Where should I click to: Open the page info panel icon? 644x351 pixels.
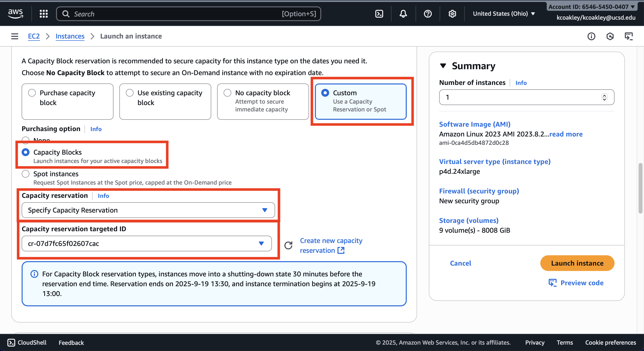tap(591, 37)
